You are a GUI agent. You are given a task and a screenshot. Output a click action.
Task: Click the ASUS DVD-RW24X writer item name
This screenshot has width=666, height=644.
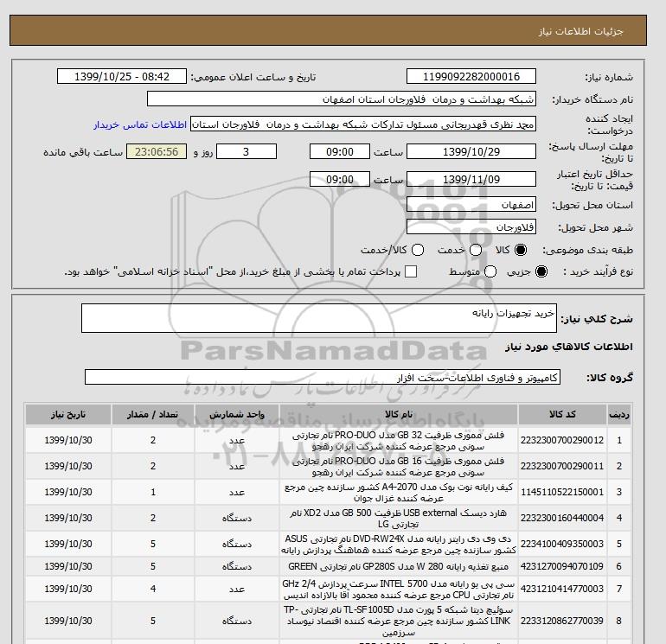pos(399,545)
